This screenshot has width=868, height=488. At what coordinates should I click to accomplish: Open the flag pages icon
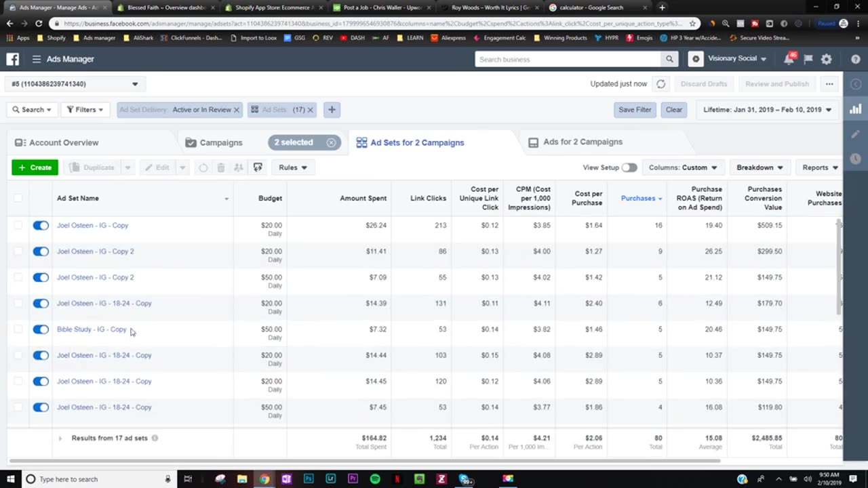(808, 59)
